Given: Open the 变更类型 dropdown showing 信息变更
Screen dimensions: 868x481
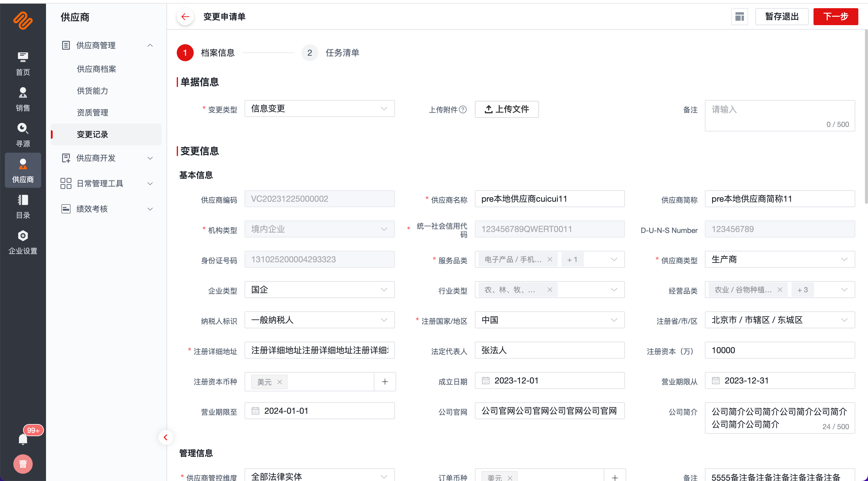Looking at the screenshot, I should [x=319, y=108].
